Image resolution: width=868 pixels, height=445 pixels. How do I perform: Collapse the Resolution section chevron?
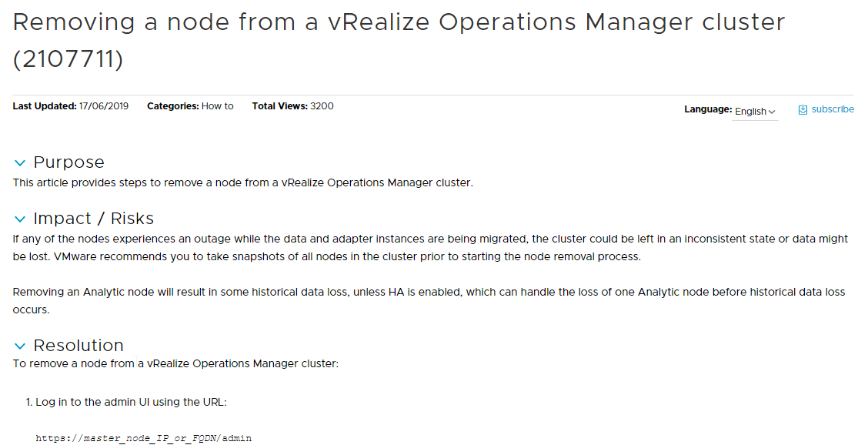[x=20, y=346]
